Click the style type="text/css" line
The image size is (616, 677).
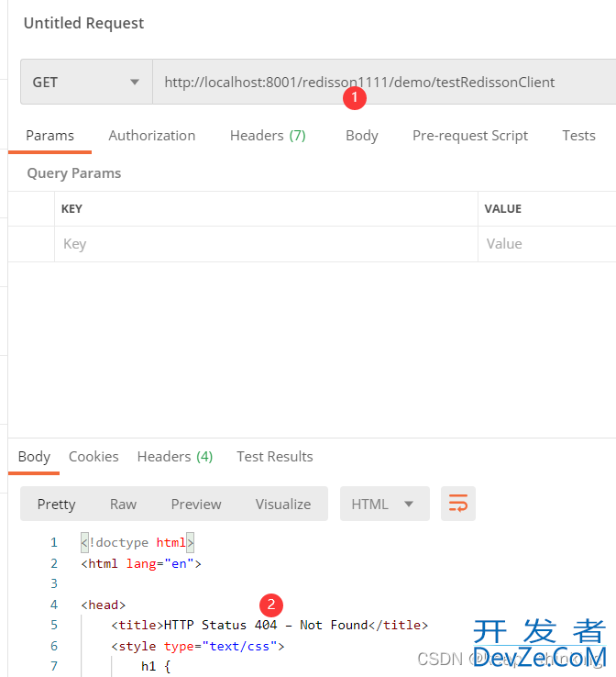(x=198, y=646)
